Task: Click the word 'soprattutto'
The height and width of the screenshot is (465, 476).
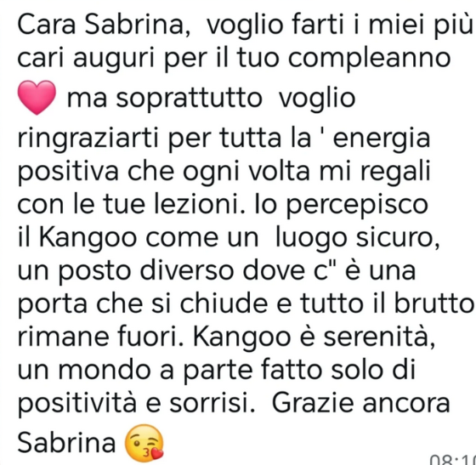Action: point(189,99)
